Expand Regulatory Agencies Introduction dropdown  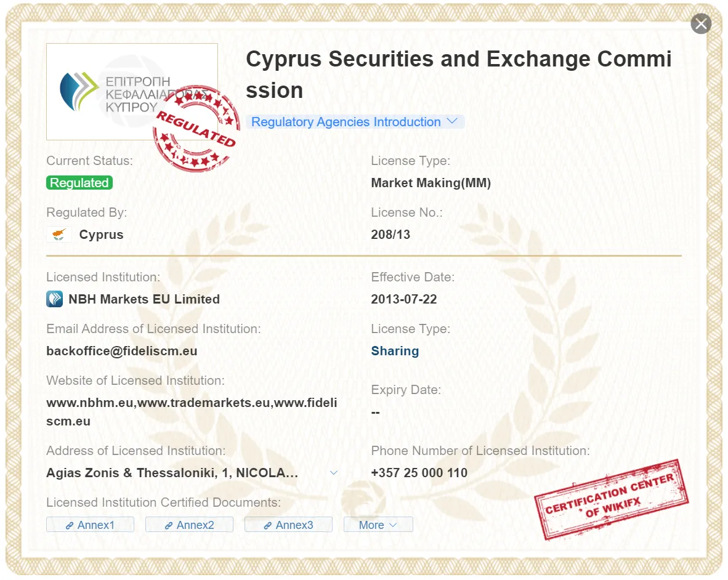pyautogui.click(x=355, y=122)
